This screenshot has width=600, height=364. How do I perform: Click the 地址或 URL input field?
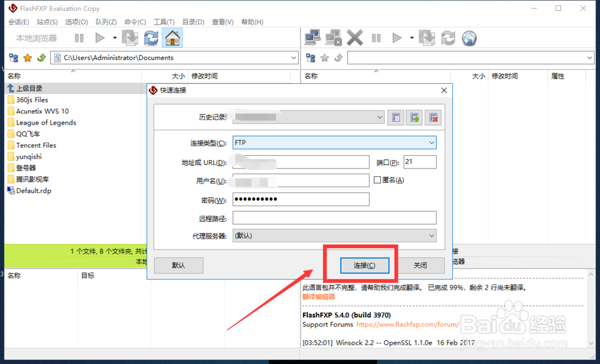301,162
